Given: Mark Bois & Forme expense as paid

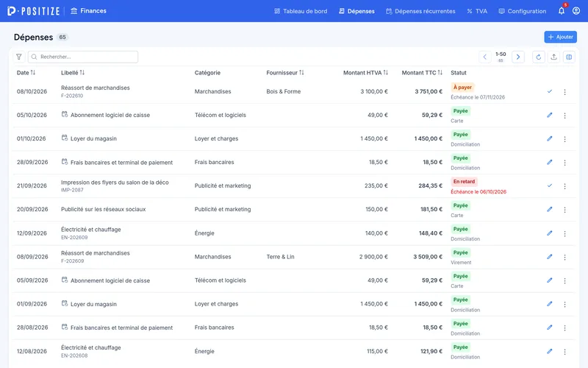Looking at the screenshot, I should tap(549, 91).
